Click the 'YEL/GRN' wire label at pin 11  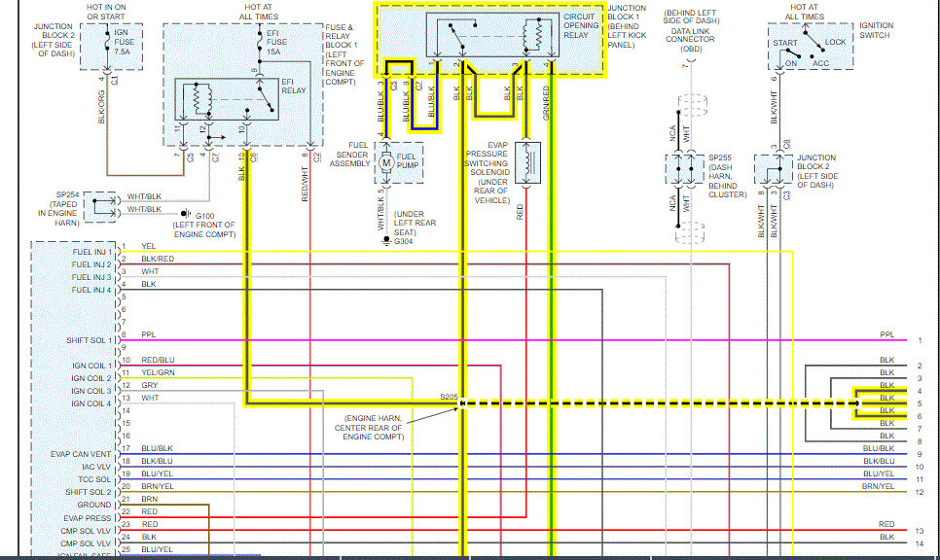[x=158, y=372]
